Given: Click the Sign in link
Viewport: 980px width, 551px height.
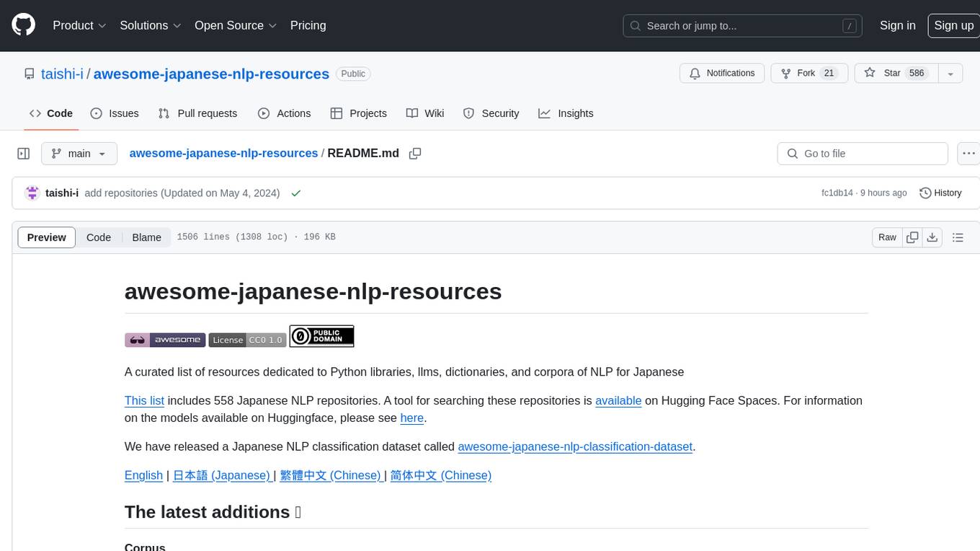Looking at the screenshot, I should point(897,25).
